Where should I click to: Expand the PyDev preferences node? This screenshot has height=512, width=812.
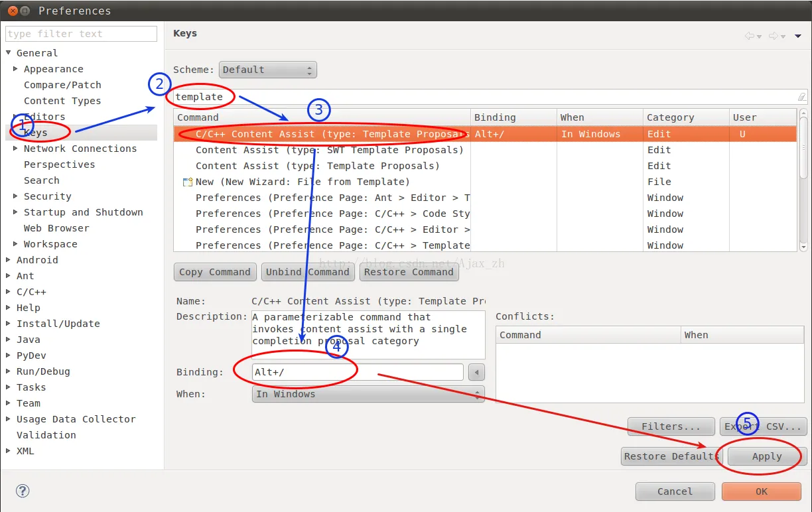(x=9, y=355)
